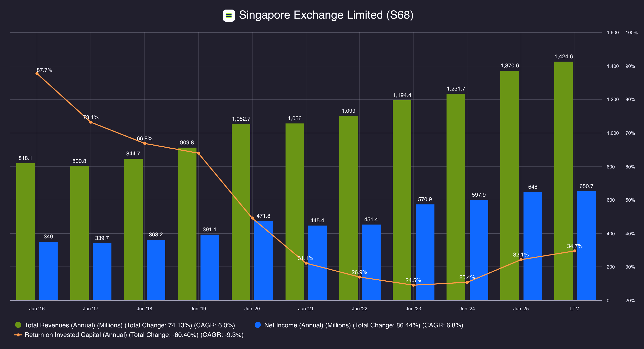Click the LTM revenue bar labeled 1,424.6
This screenshot has height=349, width=644.
pos(563,181)
